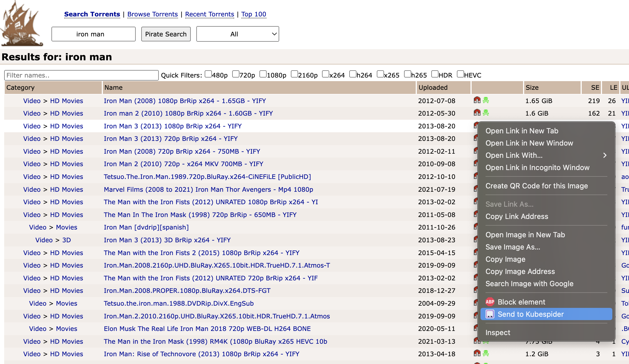This screenshot has height=364, width=629.
Task: Click magnet icon for Iron man 2 (2010) 1080p
Action: (x=477, y=113)
